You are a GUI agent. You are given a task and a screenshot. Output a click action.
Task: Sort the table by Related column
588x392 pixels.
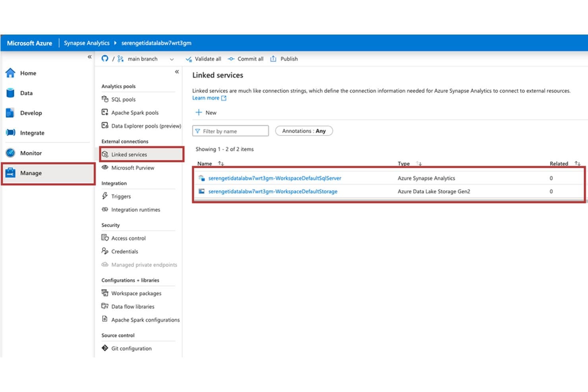(x=577, y=163)
